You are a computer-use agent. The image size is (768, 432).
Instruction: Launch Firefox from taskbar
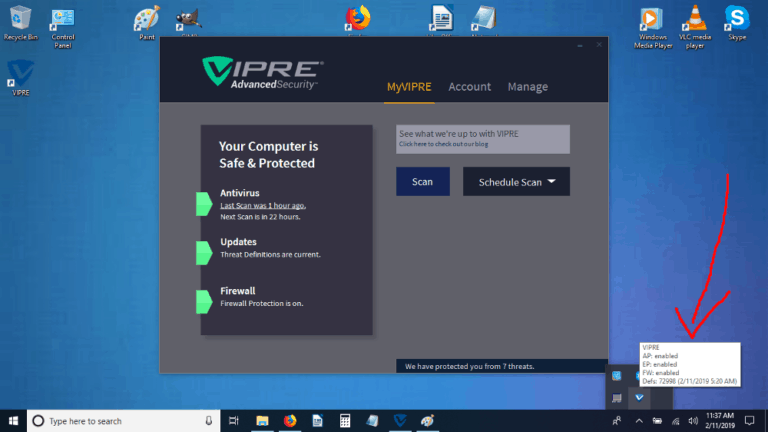[290, 421]
